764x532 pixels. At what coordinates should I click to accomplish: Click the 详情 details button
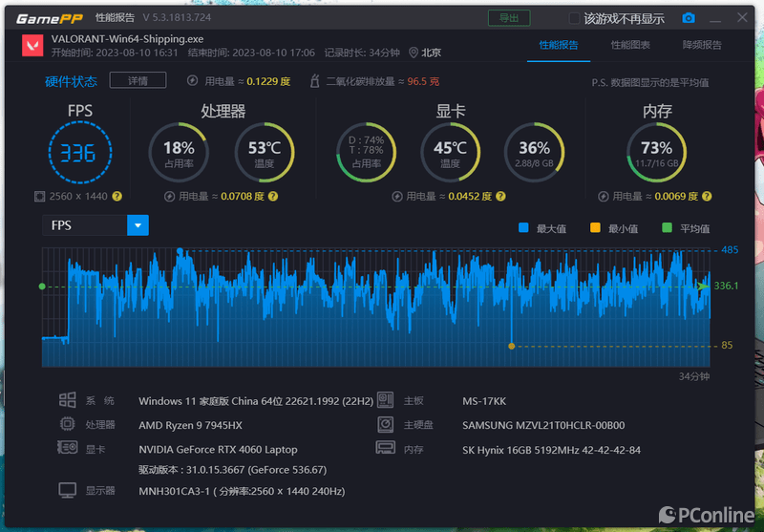138,80
